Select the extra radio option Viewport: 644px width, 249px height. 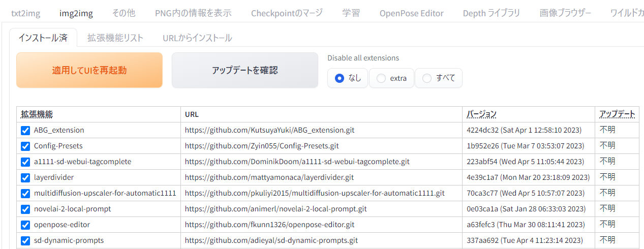[x=392, y=78]
